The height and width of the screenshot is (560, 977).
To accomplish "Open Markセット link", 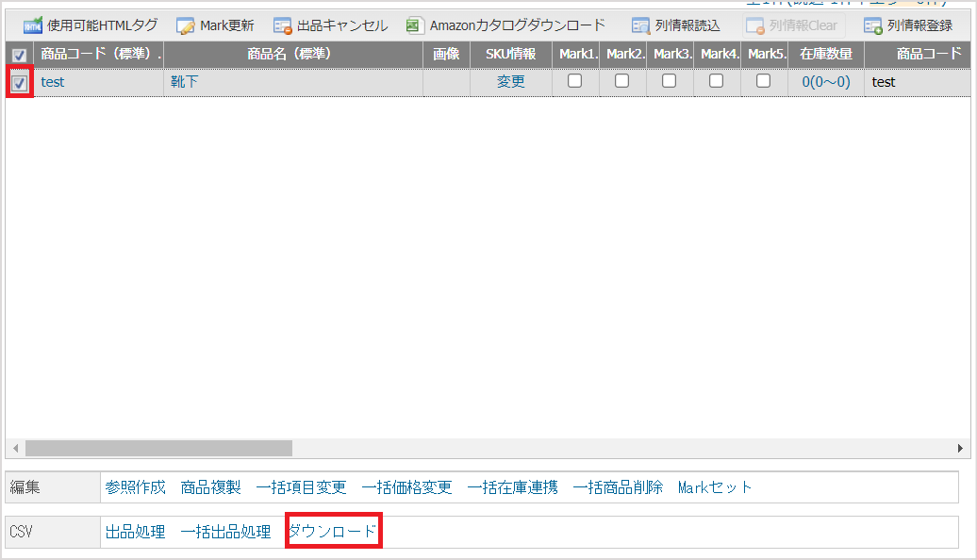I will click(x=715, y=487).
